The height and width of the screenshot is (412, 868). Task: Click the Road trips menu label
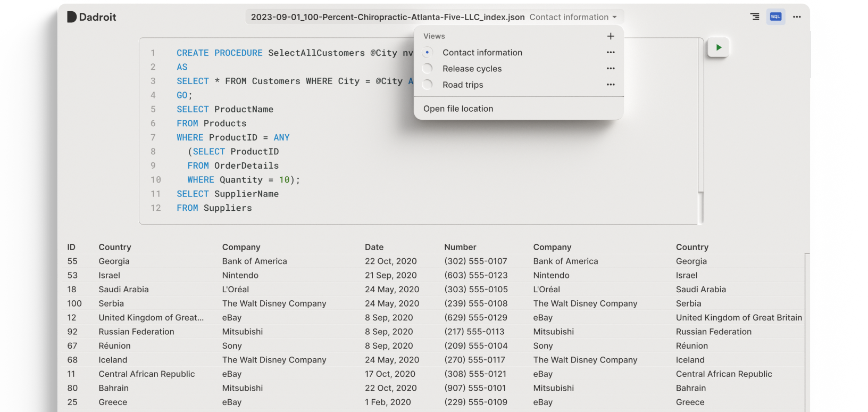pyautogui.click(x=463, y=85)
